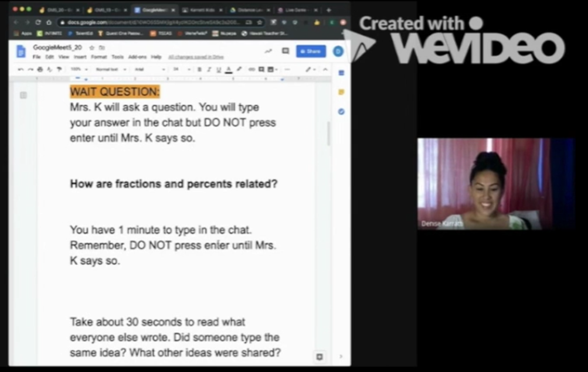Click the 'All changes saved in Drive' link
Viewport: 588px width, 372px height.
pyautogui.click(x=196, y=57)
